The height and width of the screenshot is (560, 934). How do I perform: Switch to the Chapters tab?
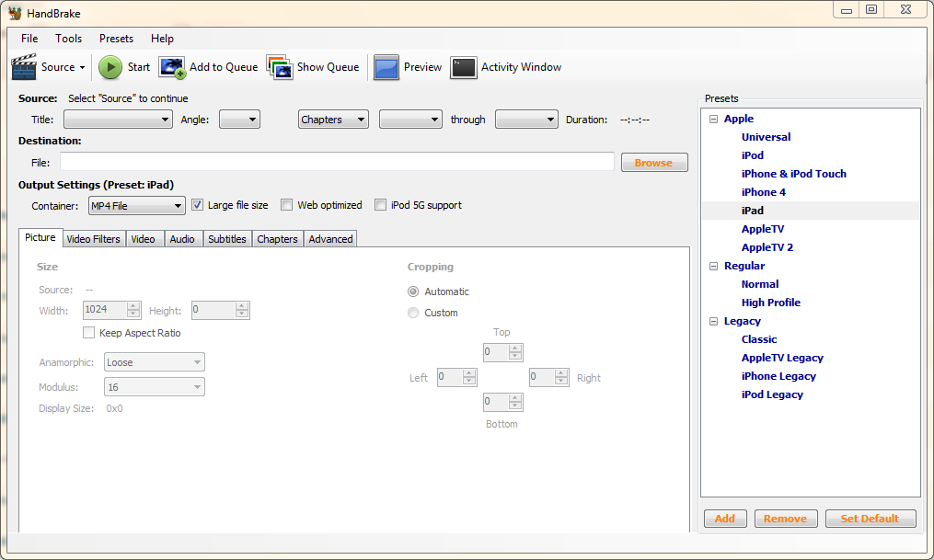pos(278,239)
